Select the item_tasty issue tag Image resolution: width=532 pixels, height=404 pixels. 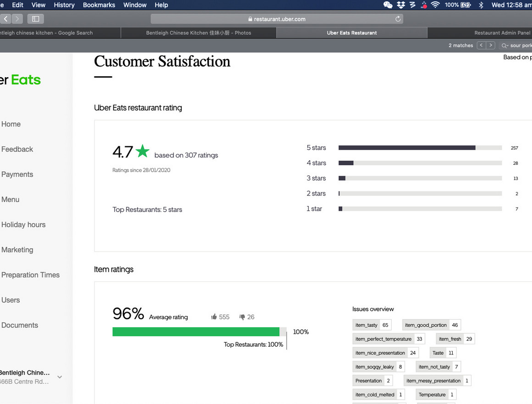coord(372,325)
